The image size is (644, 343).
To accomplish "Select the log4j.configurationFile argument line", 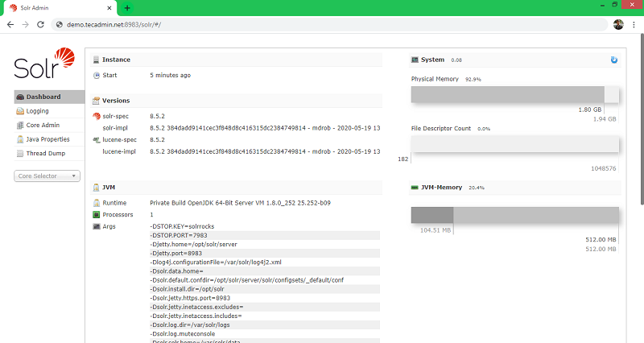I will click(216, 262).
